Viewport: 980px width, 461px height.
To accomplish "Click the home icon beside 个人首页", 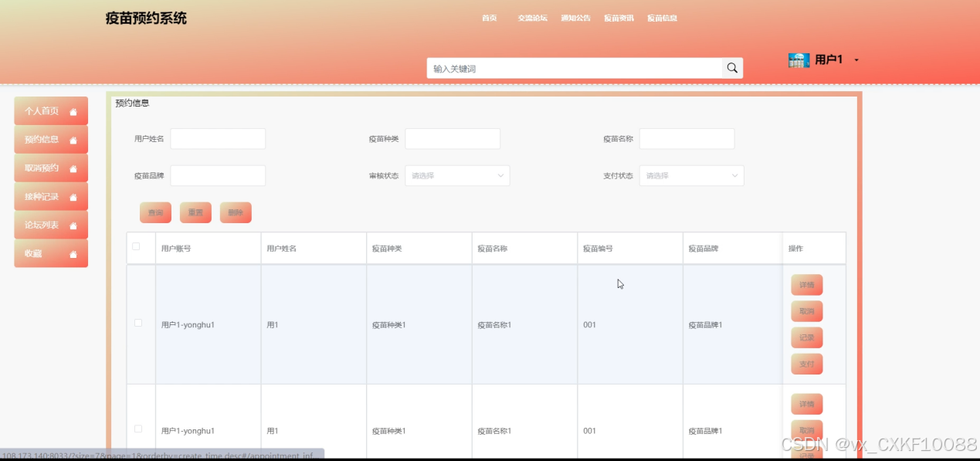I will (x=73, y=112).
